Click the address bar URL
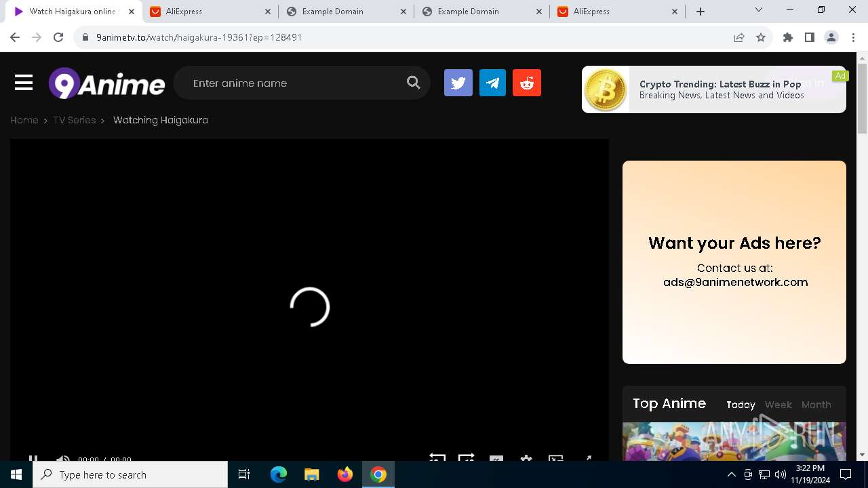The height and width of the screenshot is (488, 868). pos(199,37)
